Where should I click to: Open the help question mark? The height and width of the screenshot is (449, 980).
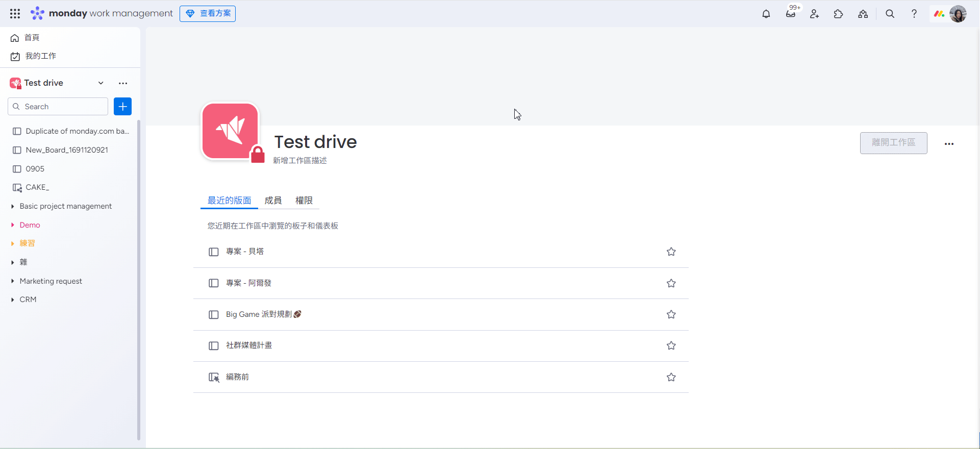click(x=914, y=14)
